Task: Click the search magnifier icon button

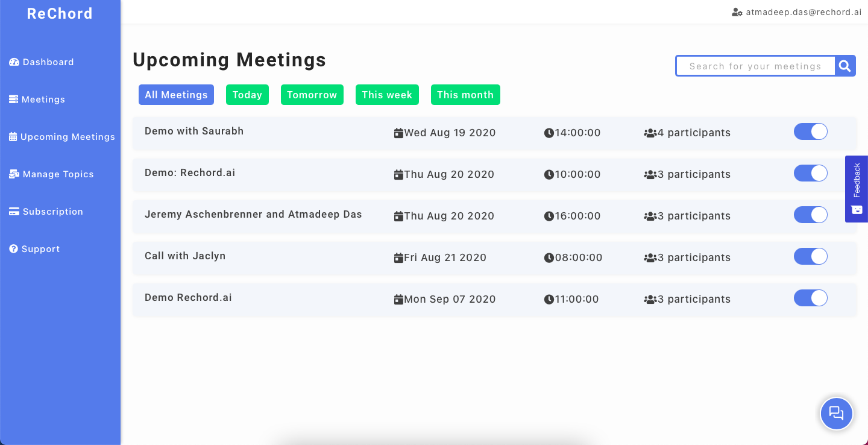Action: coord(845,66)
